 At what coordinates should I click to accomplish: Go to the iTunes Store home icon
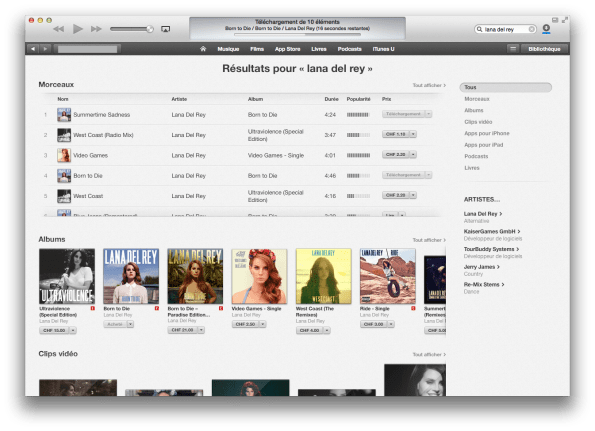click(x=203, y=49)
